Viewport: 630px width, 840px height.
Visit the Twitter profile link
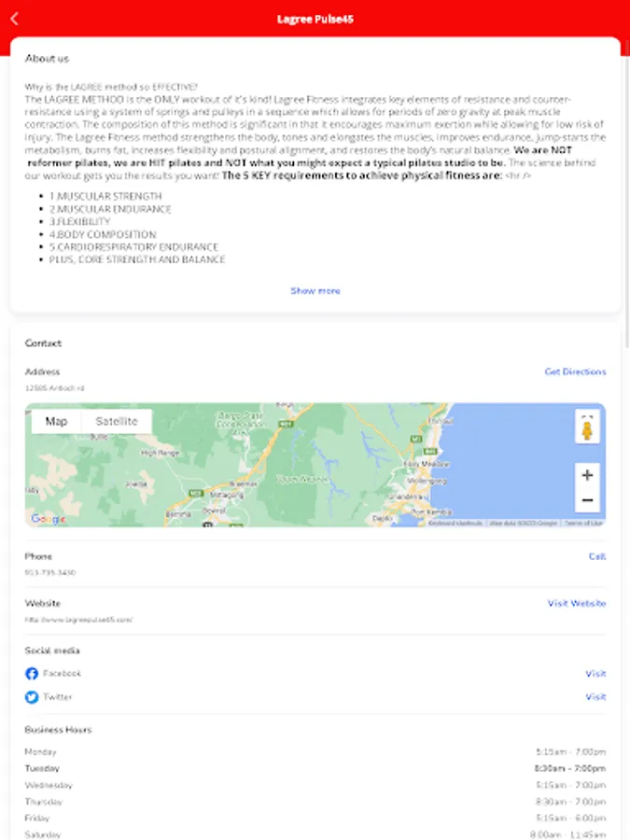[595, 697]
